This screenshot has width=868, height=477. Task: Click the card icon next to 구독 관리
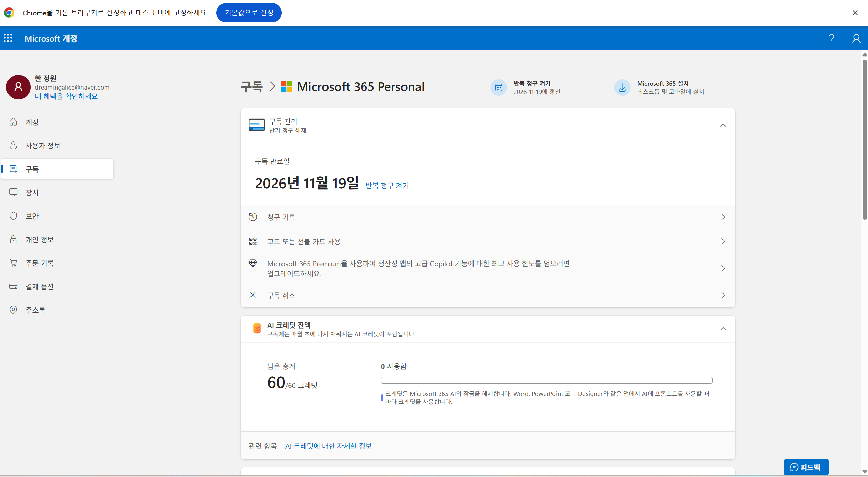click(257, 125)
